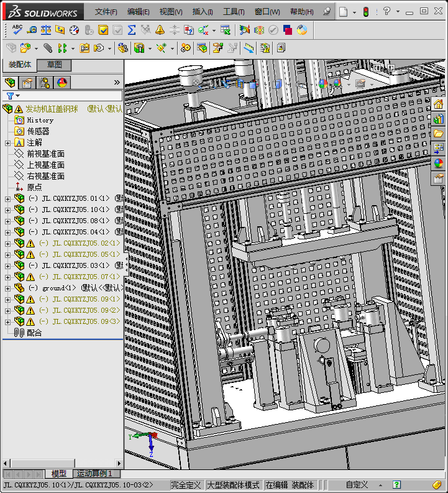Viewport: 448px width, 493px height.
Task: Open the Move Component dropdown arrow
Action: tap(109, 48)
